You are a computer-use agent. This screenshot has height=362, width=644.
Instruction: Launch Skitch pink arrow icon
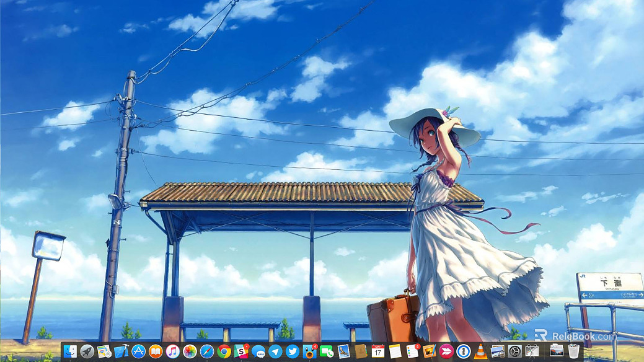446,351
